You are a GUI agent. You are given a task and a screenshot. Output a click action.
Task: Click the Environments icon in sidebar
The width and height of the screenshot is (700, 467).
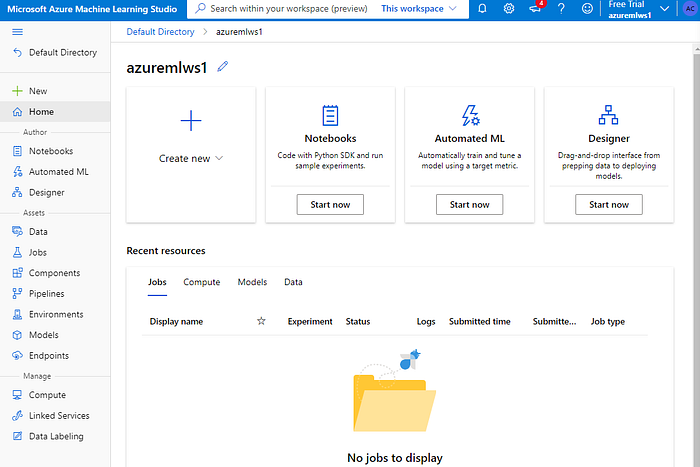[17, 314]
